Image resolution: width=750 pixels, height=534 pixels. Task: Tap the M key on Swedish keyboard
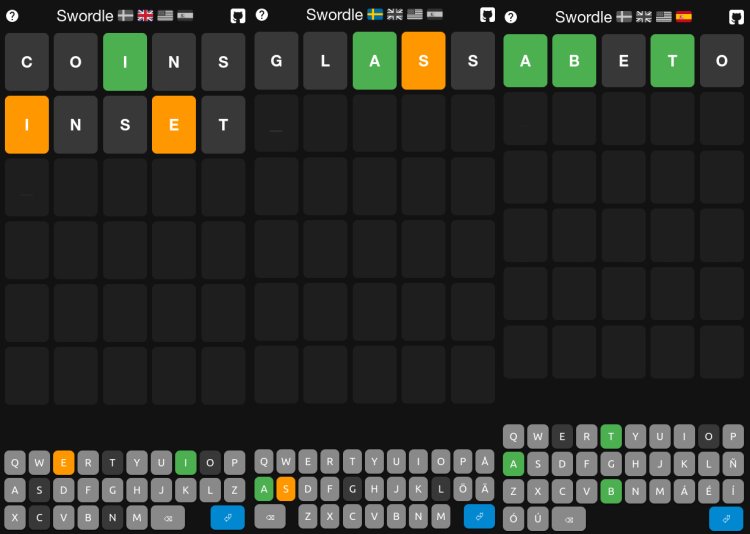441,517
